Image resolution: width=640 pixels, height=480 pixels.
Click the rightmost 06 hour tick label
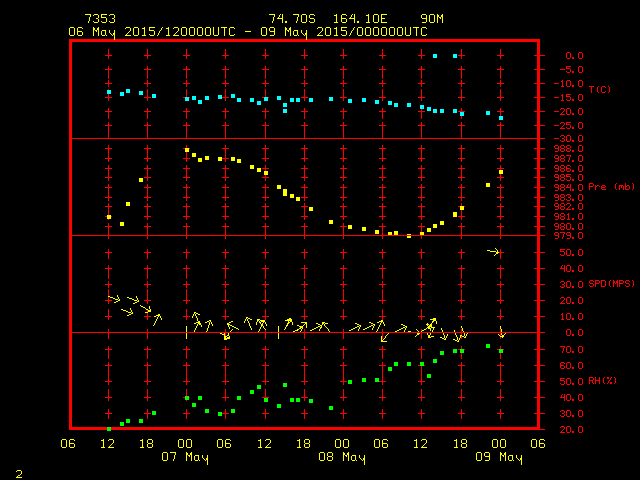click(538, 444)
